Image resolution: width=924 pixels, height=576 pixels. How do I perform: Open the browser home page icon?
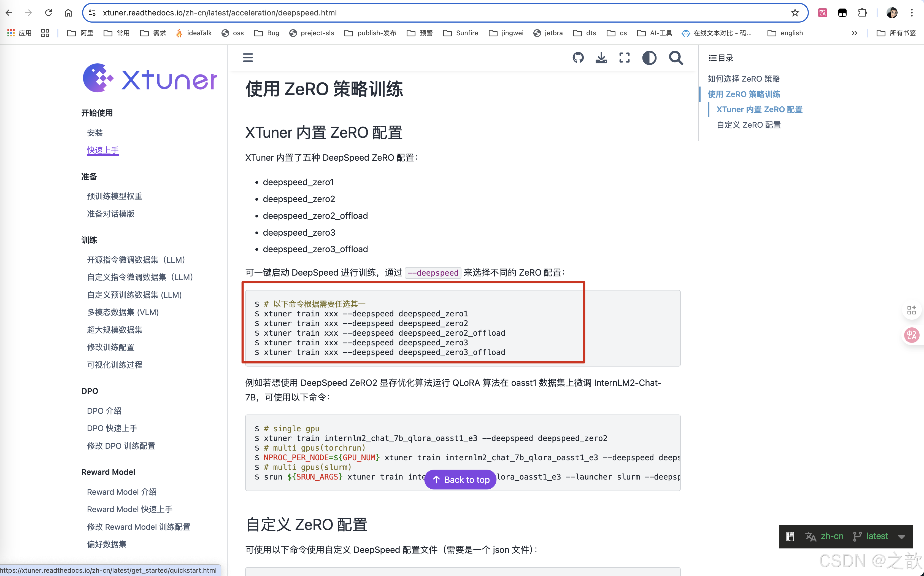coord(68,13)
